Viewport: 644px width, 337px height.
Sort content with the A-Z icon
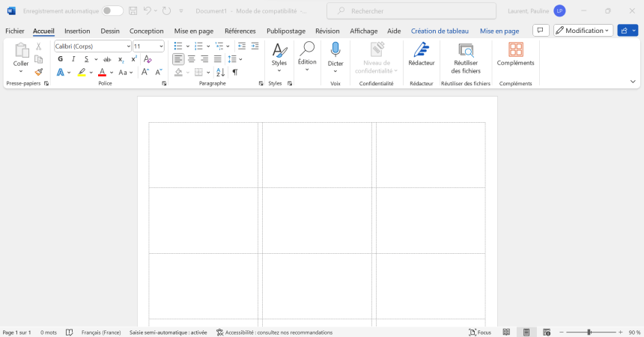221,73
